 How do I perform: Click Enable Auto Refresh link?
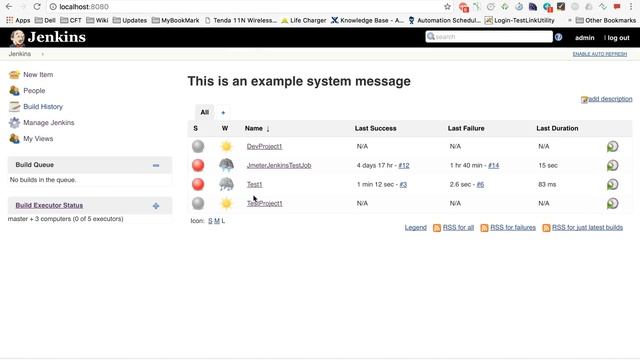click(600, 54)
